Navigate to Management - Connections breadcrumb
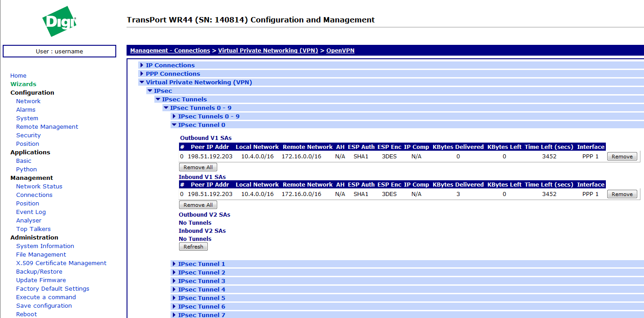This screenshot has width=644, height=318. [170, 51]
